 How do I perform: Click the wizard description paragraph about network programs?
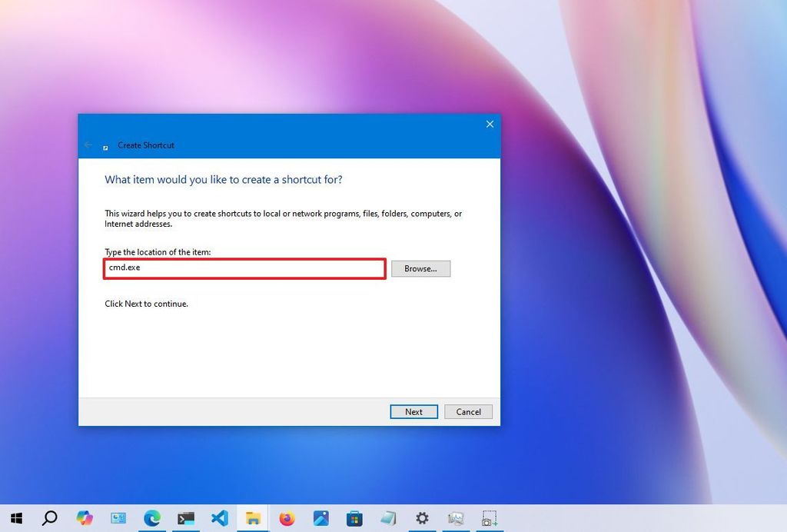pos(283,218)
